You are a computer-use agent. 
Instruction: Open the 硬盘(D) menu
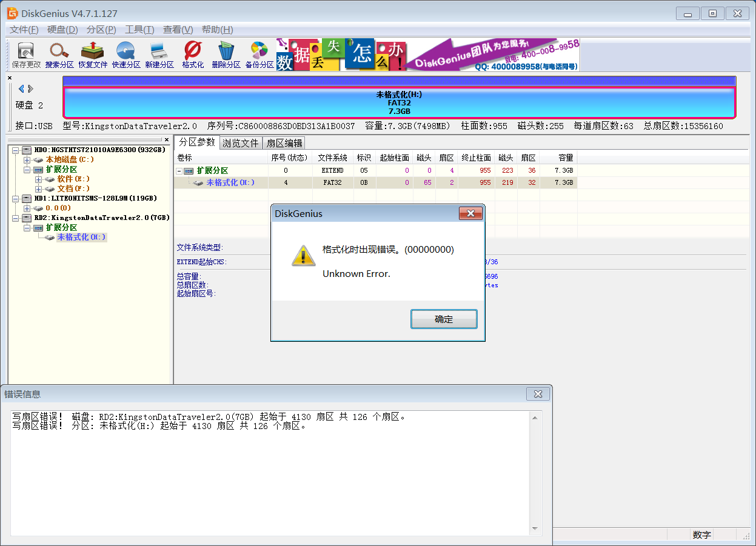coord(62,30)
